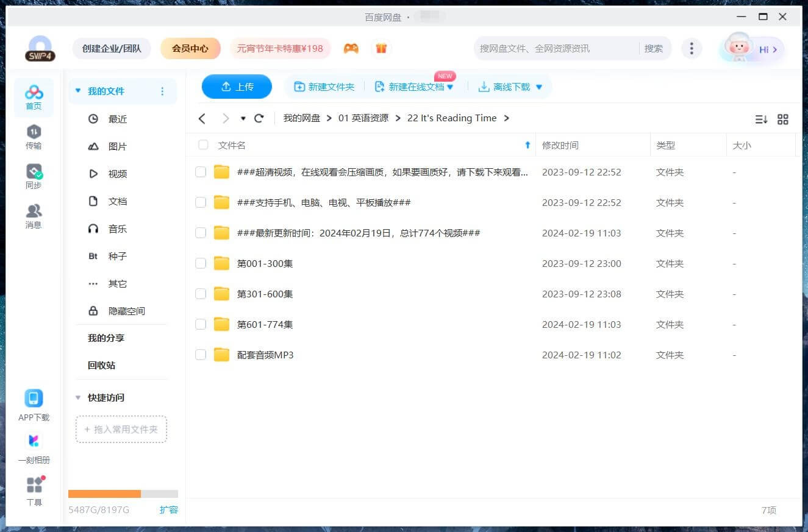
Task: Click the blue 上传 upload button
Action: (x=237, y=87)
